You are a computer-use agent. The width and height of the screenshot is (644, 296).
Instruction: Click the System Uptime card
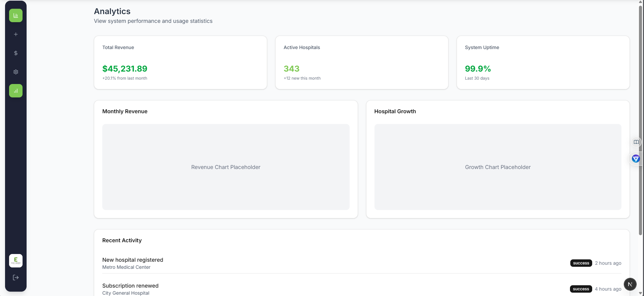(543, 62)
